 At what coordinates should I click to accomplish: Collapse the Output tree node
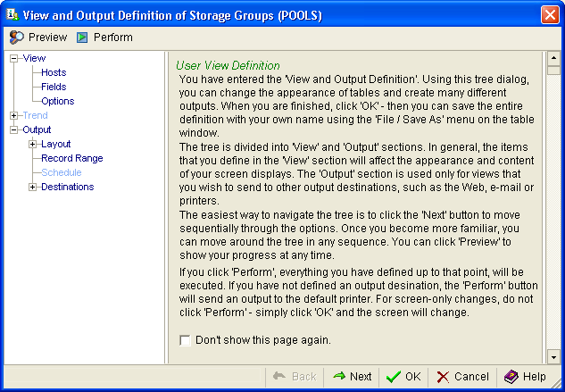13,129
